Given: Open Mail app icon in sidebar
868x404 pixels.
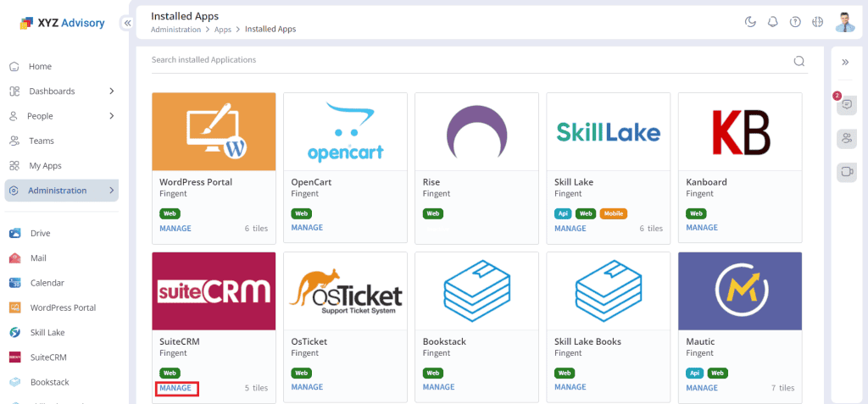Looking at the screenshot, I should pos(15,258).
